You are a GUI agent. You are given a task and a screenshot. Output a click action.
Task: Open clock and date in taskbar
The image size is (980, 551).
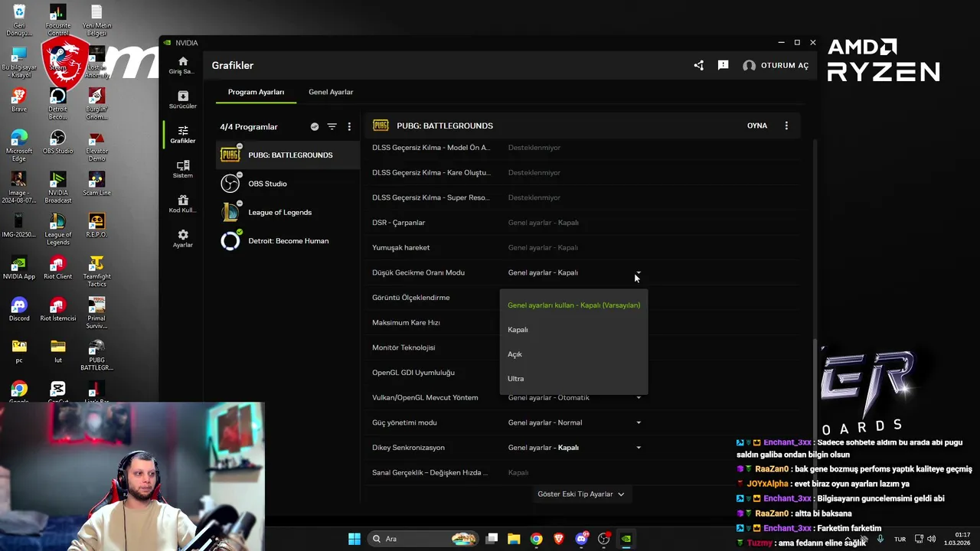tap(958, 539)
